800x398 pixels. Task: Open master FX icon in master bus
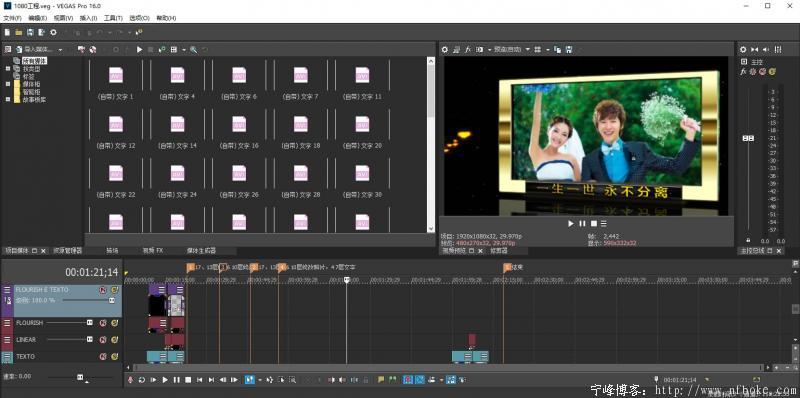(743, 72)
